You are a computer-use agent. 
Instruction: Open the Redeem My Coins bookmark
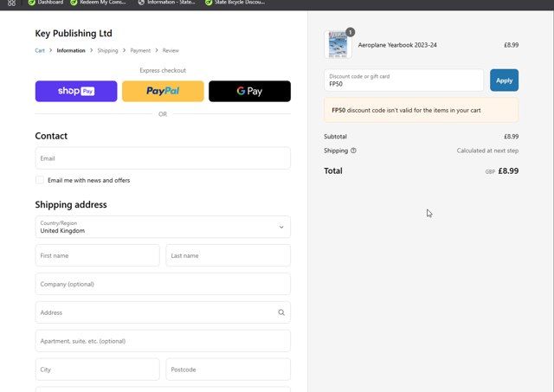click(98, 3)
